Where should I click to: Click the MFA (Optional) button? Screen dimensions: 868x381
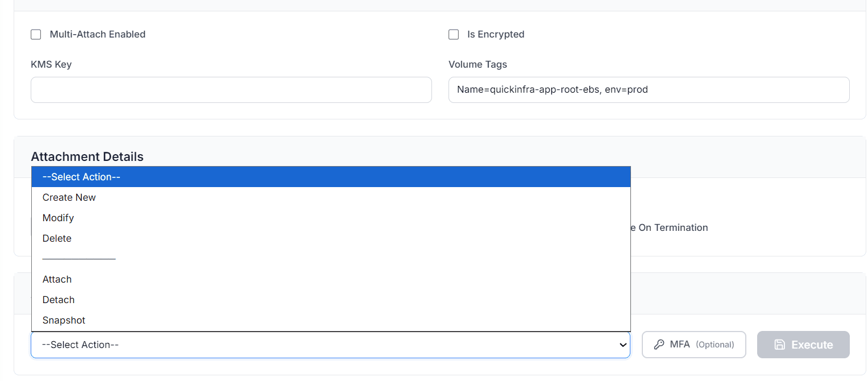(x=693, y=344)
